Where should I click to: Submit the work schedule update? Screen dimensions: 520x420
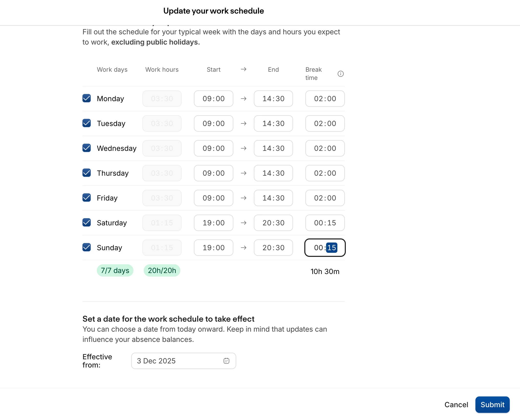[492, 405]
